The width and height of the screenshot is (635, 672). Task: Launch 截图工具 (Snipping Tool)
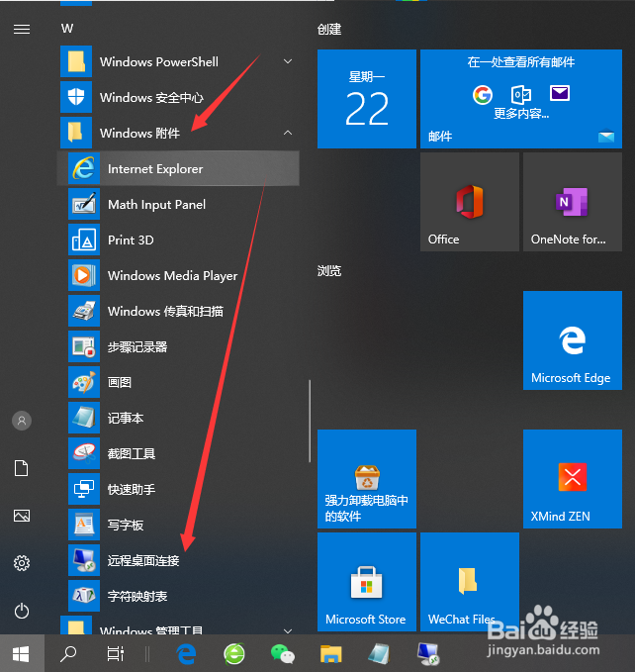178,453
